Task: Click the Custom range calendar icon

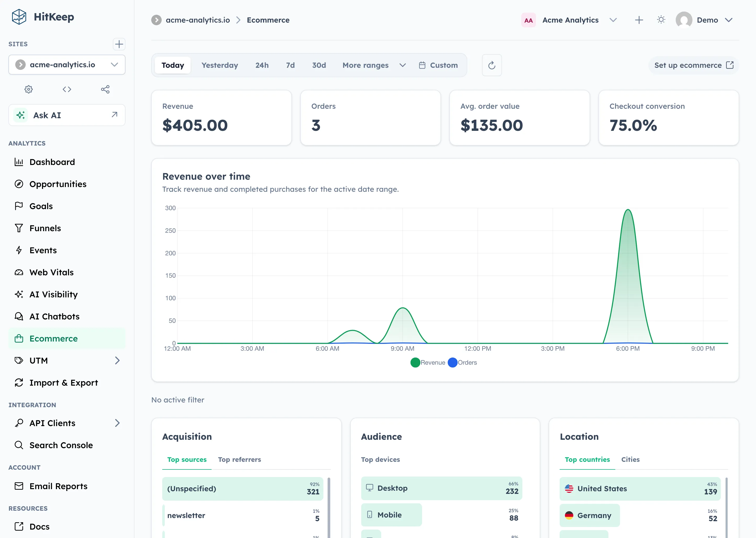Action: pos(422,65)
